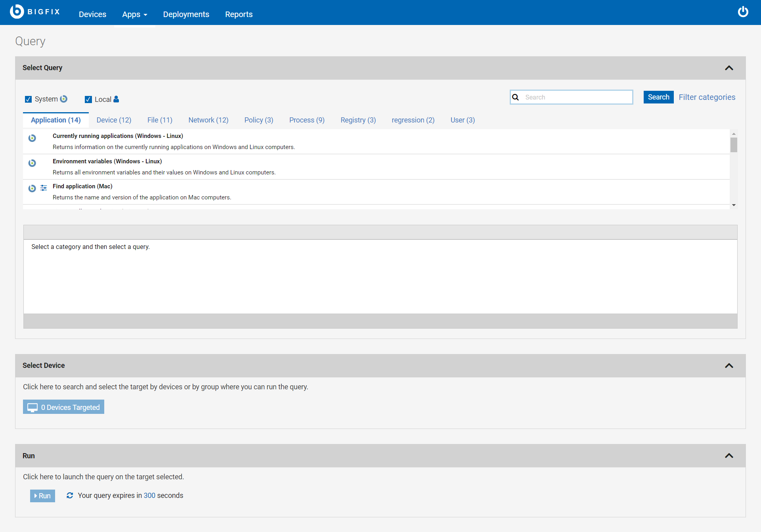Collapse the Run section
This screenshot has width=761, height=532.
pos(729,455)
